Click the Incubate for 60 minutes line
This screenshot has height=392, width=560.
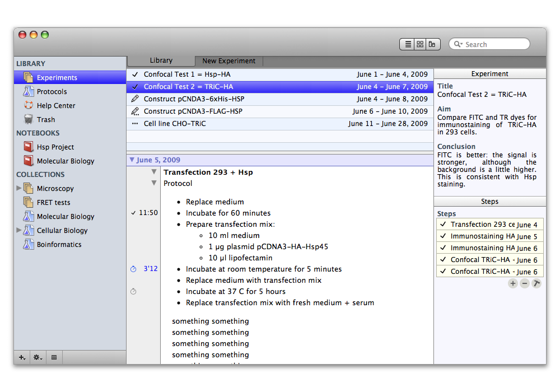[228, 213]
